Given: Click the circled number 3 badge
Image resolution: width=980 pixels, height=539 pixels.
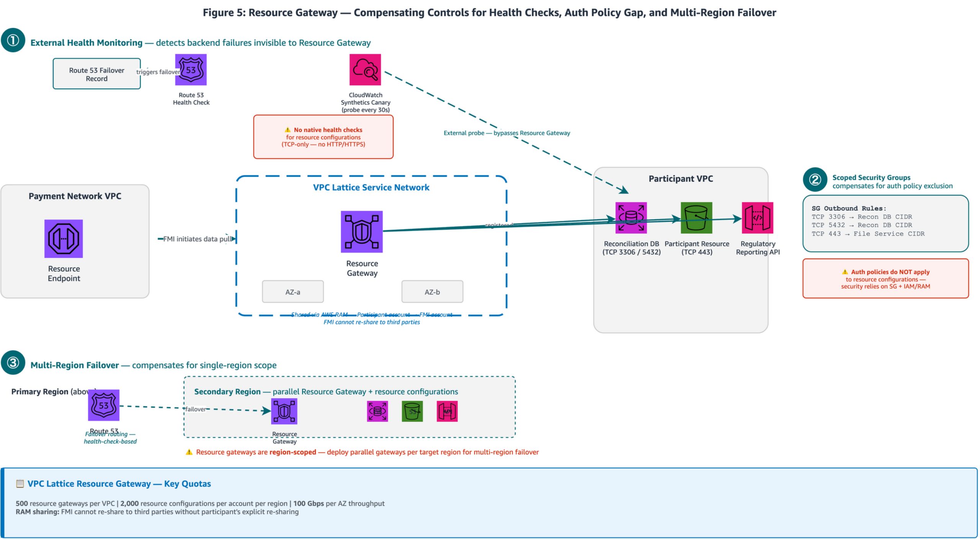Looking at the screenshot, I should [13, 362].
